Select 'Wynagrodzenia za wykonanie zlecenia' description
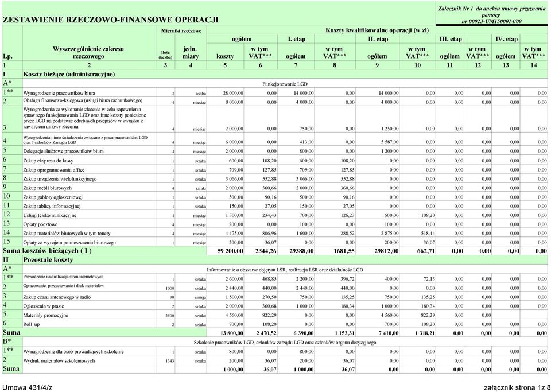Screen dimensions: 551x392 pos(85,118)
